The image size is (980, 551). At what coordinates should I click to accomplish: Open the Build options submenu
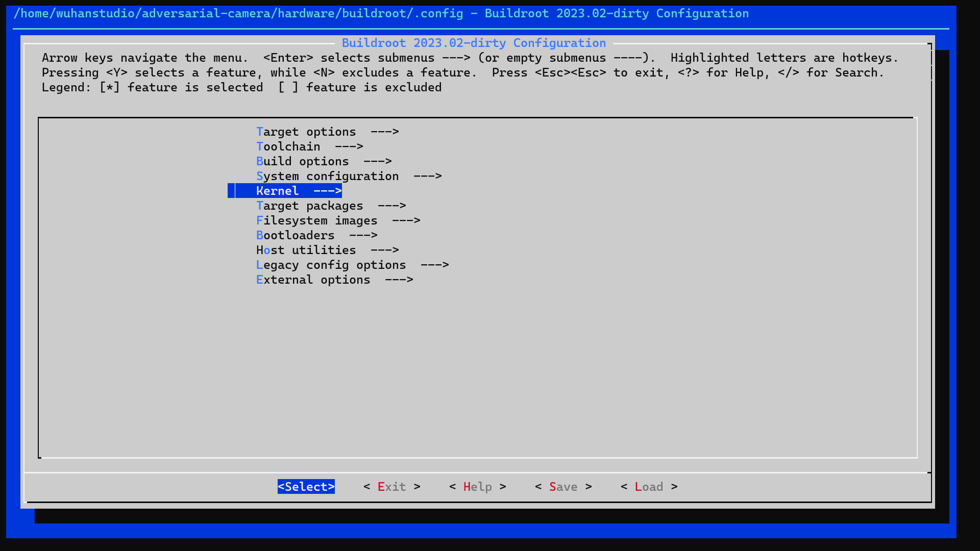tap(303, 161)
